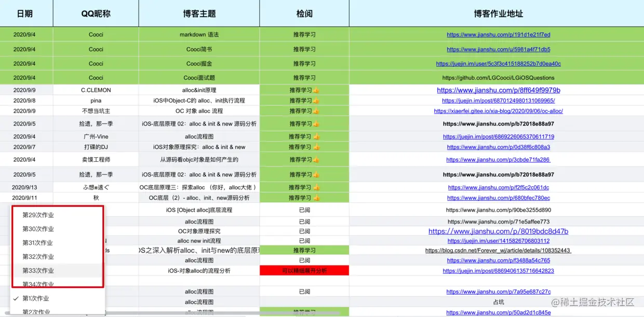Open link jianshu.com/u/5981a4f71db5

point(498,49)
